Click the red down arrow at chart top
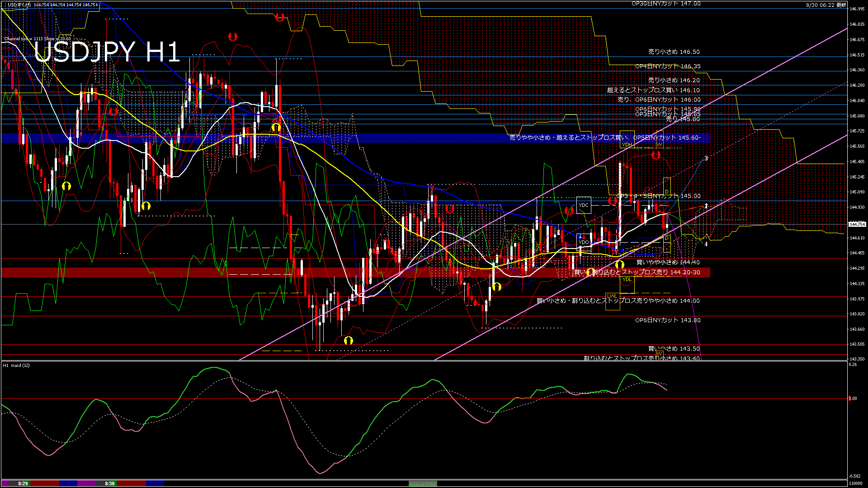This screenshot has height=488, width=868. pyautogui.click(x=280, y=17)
